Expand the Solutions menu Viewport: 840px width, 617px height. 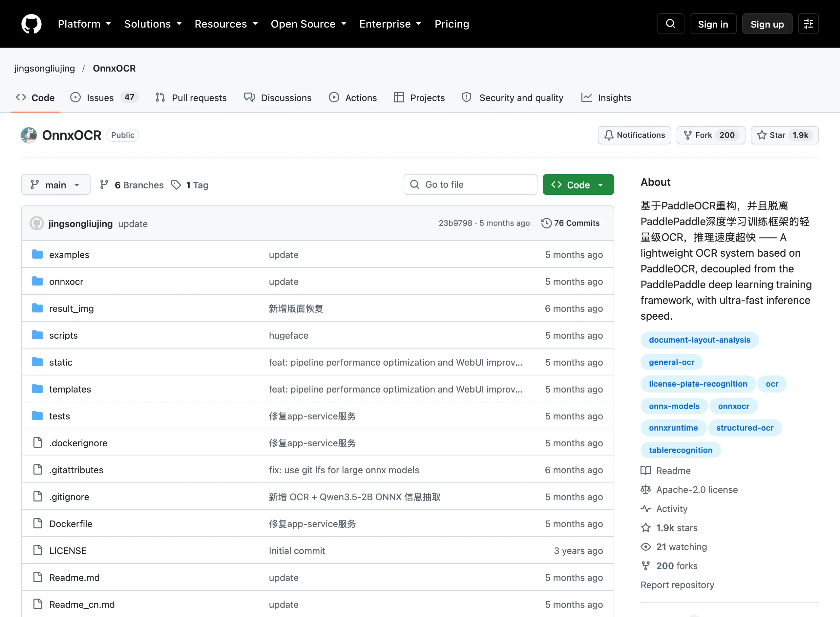(153, 24)
